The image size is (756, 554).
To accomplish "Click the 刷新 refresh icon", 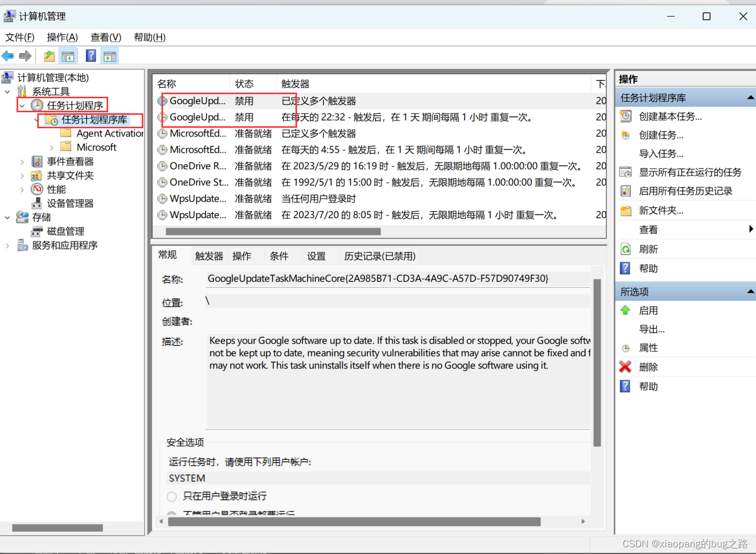I will (x=626, y=249).
